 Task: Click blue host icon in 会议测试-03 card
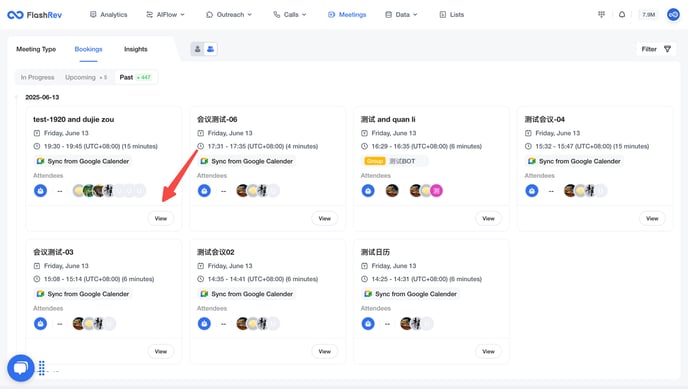pos(40,324)
